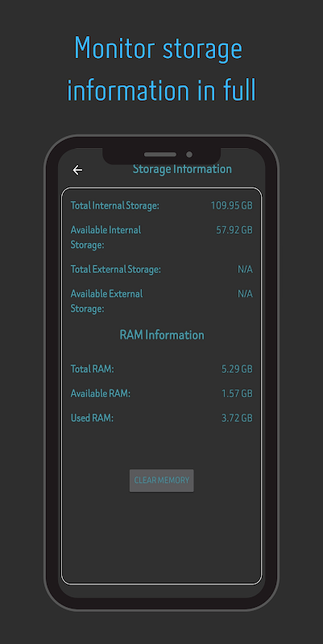Click the Total RAM label

coord(92,369)
